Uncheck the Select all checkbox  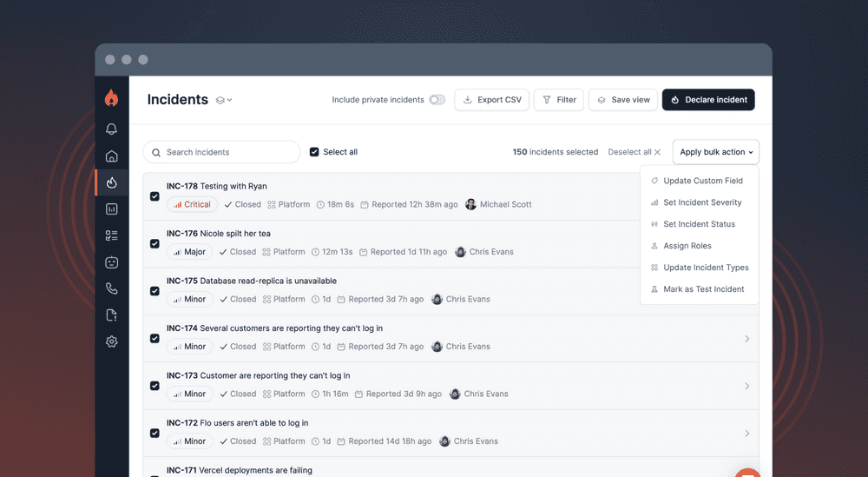(314, 152)
